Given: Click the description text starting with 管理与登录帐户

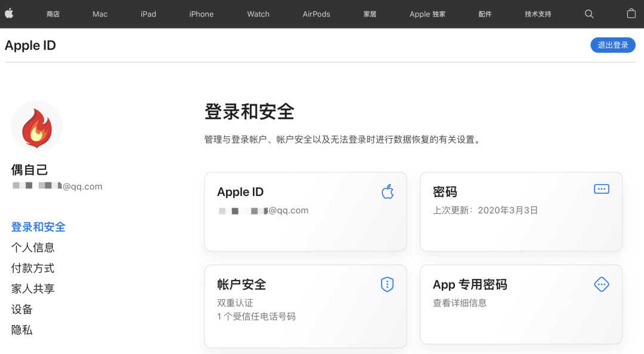Looking at the screenshot, I should [343, 139].
